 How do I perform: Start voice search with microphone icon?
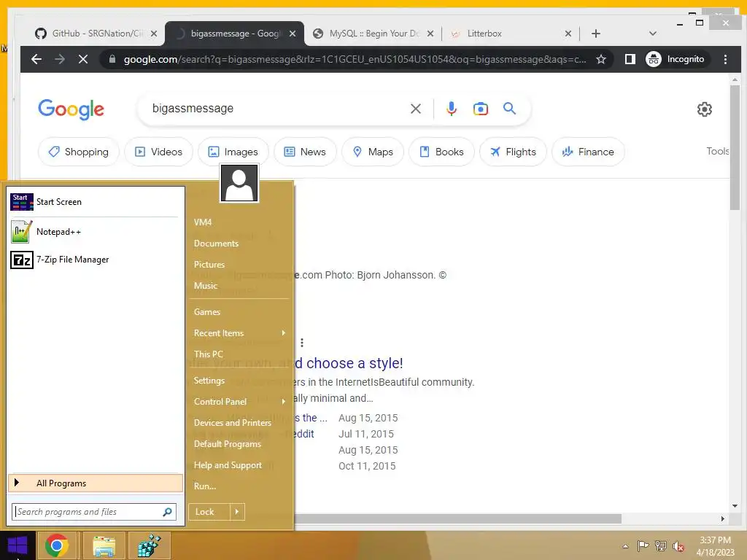(451, 109)
